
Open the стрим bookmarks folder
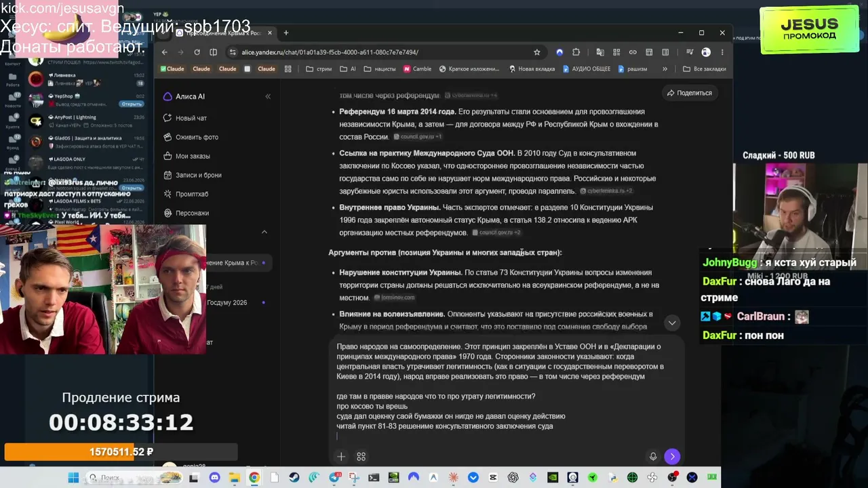point(319,68)
